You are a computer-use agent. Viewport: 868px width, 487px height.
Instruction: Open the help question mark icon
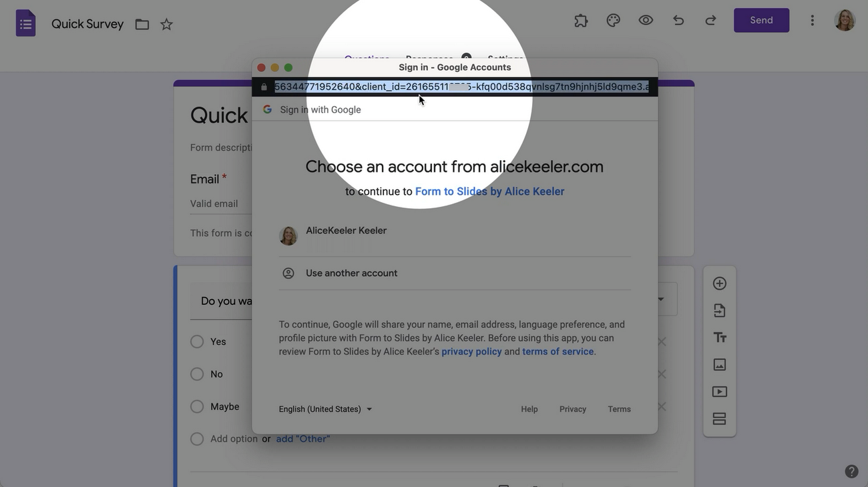tap(851, 472)
